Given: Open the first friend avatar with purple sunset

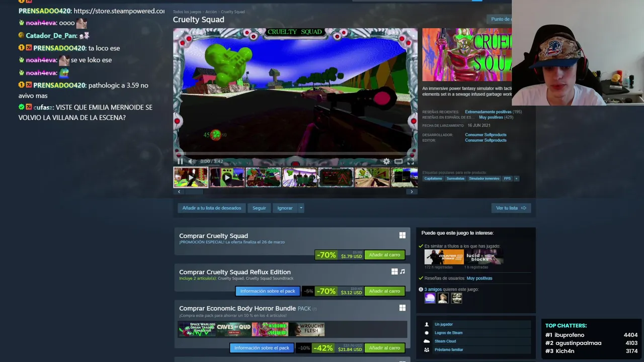Looking at the screenshot, I should [x=430, y=298].
